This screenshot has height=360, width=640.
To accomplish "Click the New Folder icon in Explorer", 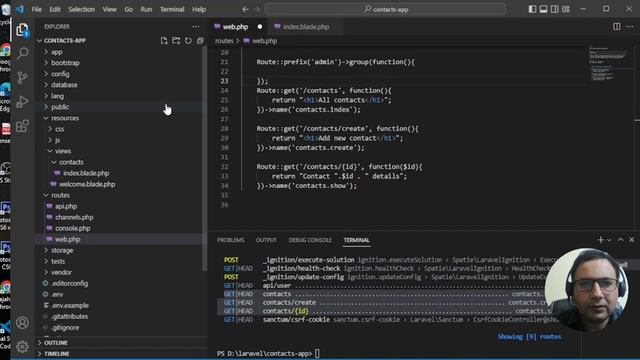I will (176, 41).
